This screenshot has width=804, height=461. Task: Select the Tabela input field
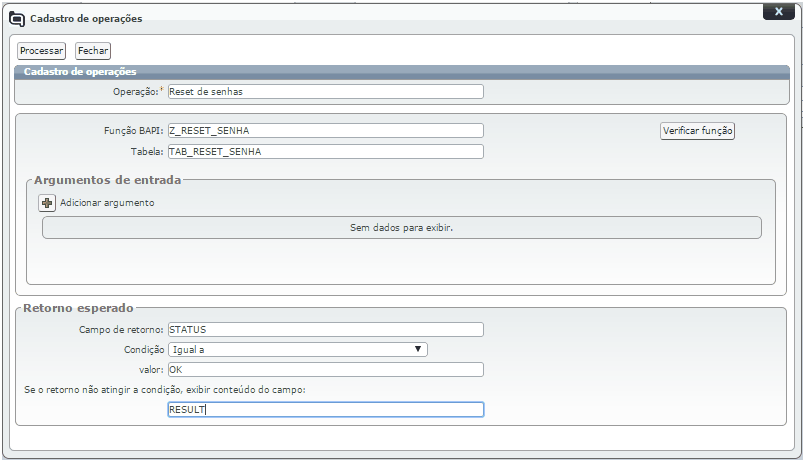325,152
